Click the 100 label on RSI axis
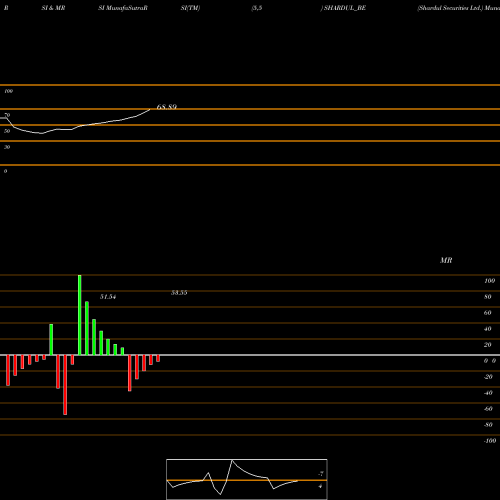 click(8, 91)
